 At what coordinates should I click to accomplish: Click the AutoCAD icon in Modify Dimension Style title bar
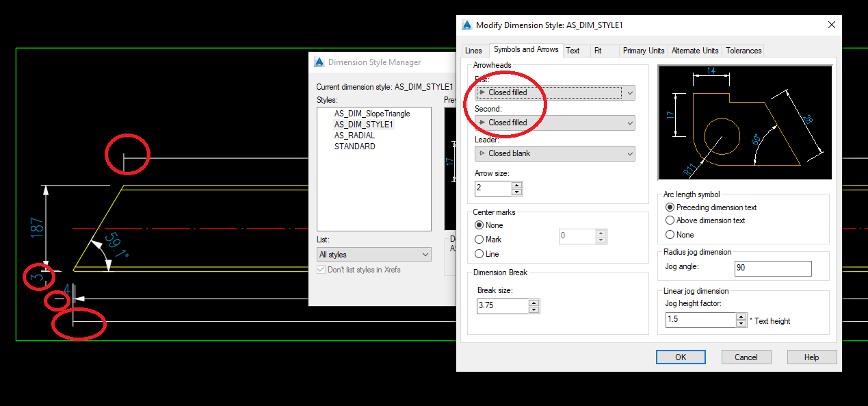pyautogui.click(x=466, y=25)
